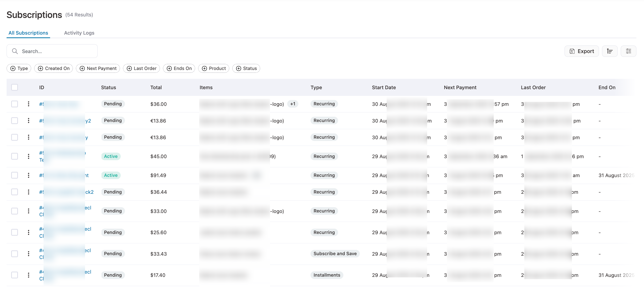Select all subscriptions with the header checkbox
Image resolution: width=644 pixels, height=287 pixels.
coord(14,87)
